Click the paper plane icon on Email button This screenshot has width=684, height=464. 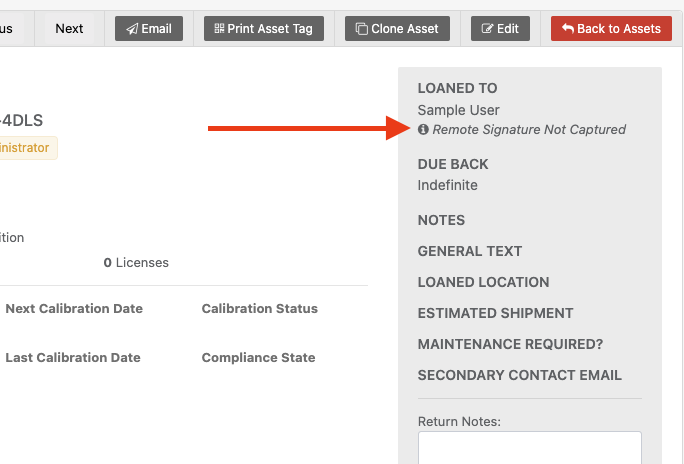132,29
